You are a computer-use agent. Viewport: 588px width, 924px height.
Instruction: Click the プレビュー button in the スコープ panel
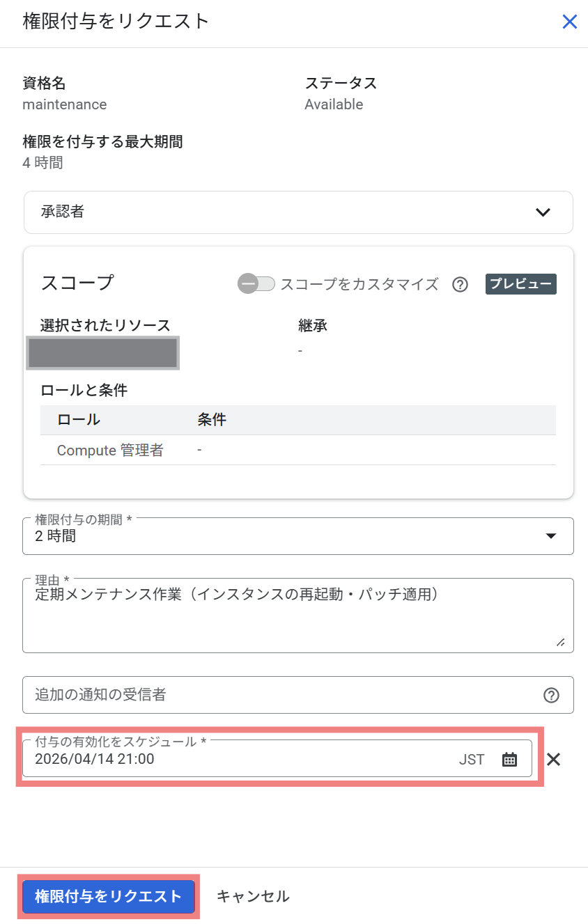[x=520, y=284]
